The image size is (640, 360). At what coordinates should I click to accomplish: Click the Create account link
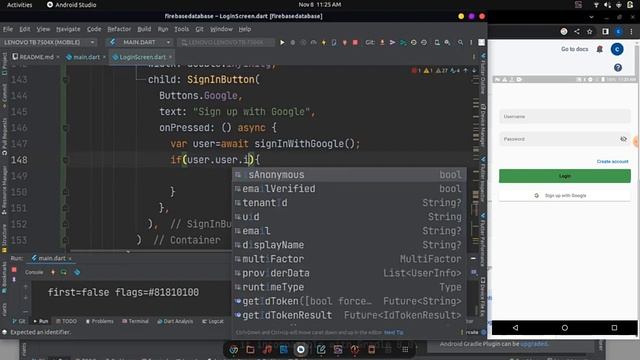coord(612,162)
